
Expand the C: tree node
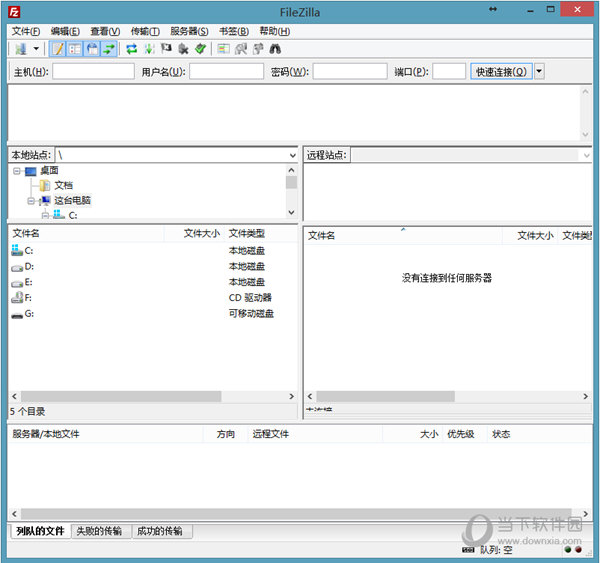point(45,215)
